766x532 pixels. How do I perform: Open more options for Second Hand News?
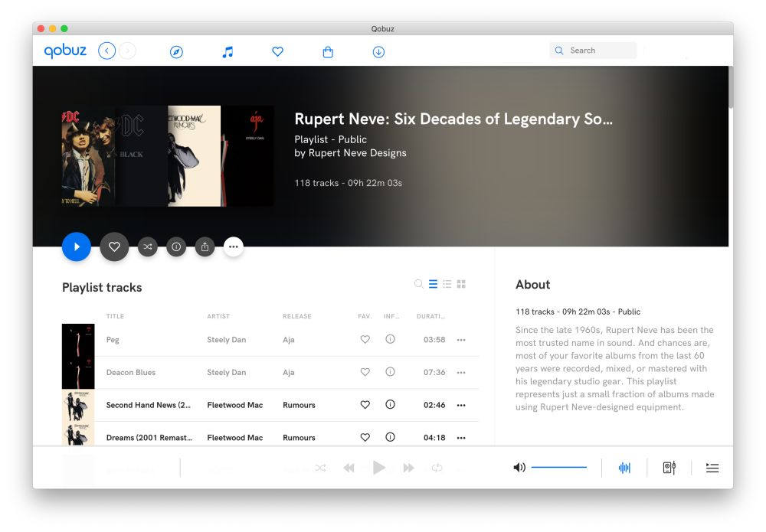tap(461, 405)
